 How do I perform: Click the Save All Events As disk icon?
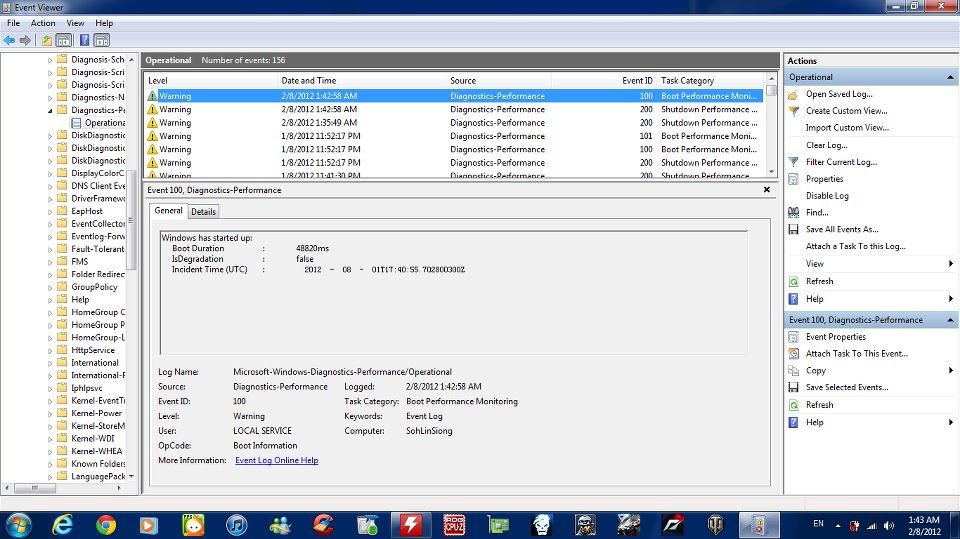point(794,229)
